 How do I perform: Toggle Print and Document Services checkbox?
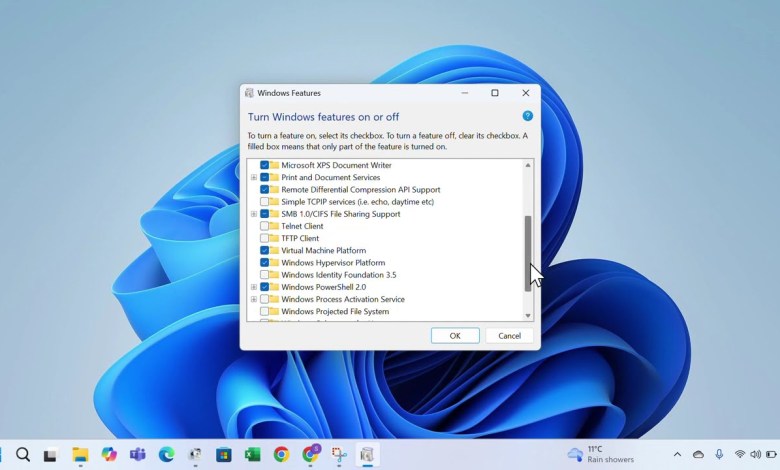(x=265, y=177)
